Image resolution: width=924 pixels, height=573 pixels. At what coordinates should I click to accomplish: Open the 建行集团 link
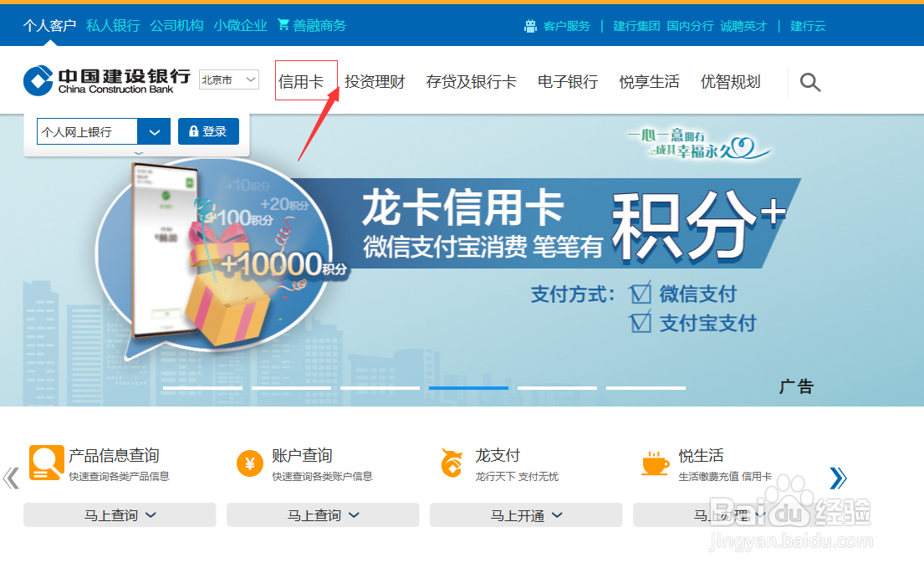pyautogui.click(x=636, y=26)
